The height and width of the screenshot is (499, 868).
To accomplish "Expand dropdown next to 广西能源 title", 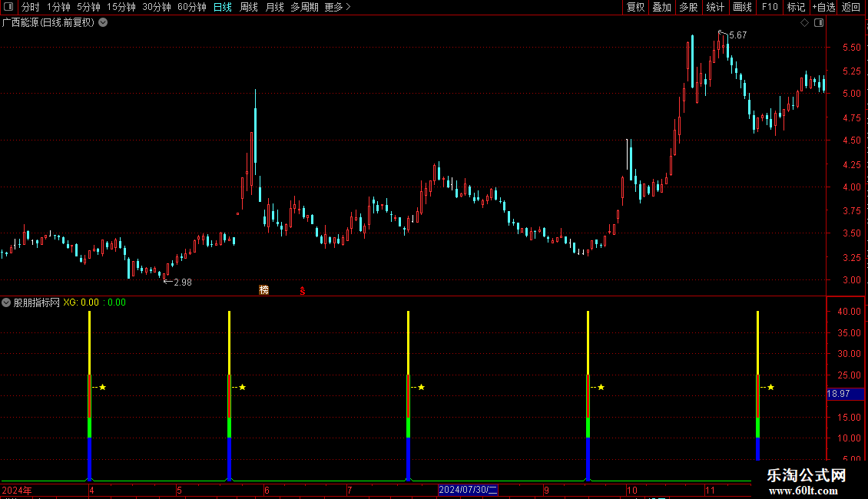I will click(x=103, y=23).
